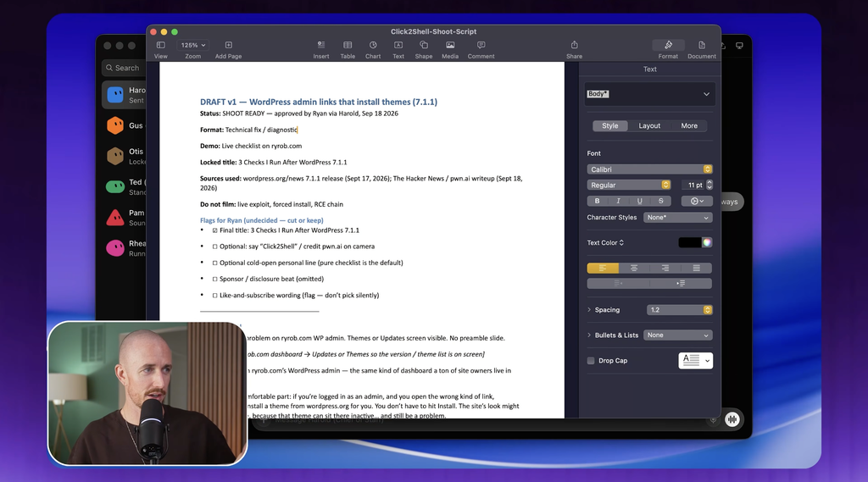Click the Flags for Ryan subheading
868x482 pixels.
tap(261, 220)
